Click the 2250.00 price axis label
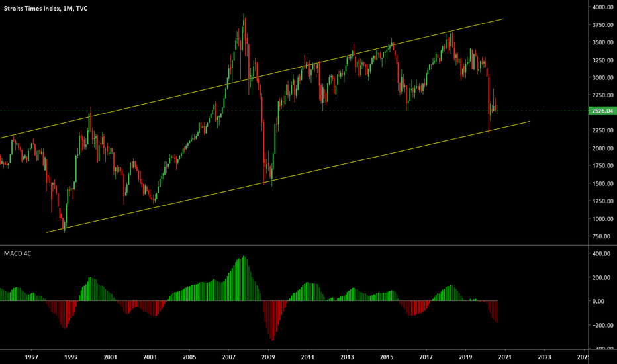Screen dimensions: 617x364 pyautogui.click(x=603, y=130)
